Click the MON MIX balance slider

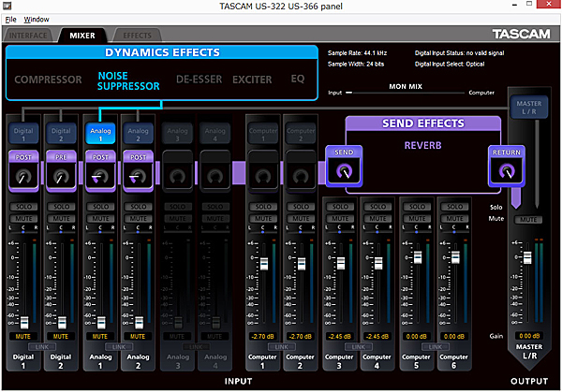(x=406, y=93)
